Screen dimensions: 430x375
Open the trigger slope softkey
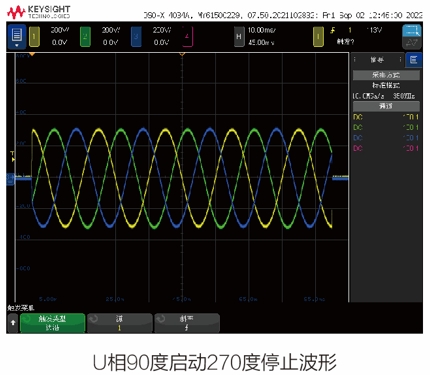[x=187, y=323]
